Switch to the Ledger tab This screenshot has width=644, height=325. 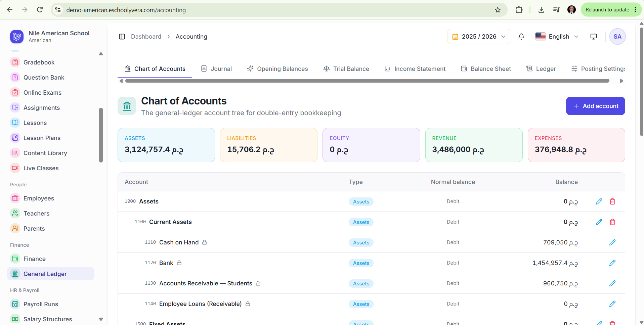(541, 69)
